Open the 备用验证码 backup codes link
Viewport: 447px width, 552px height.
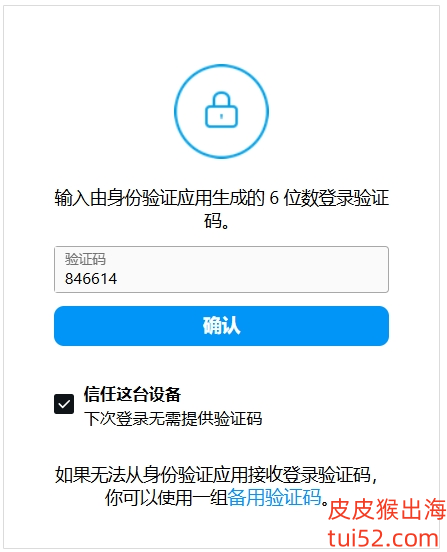tap(274, 497)
